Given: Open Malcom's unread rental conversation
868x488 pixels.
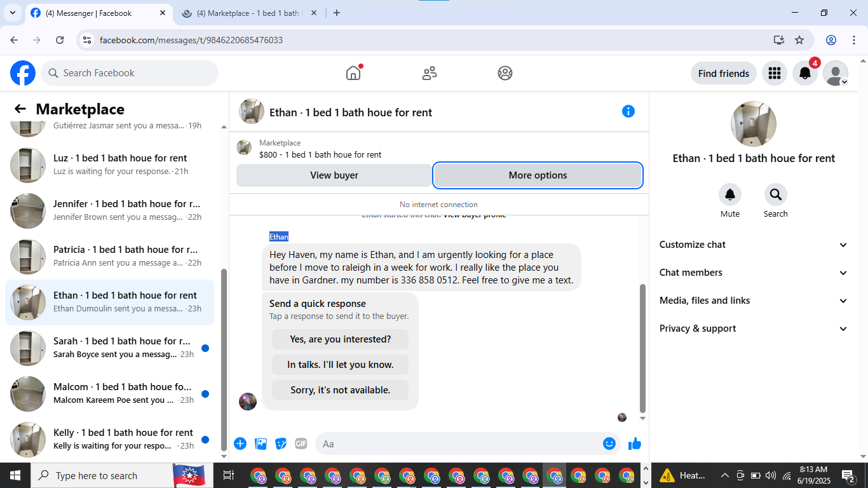Looking at the screenshot, I should pyautogui.click(x=110, y=394).
